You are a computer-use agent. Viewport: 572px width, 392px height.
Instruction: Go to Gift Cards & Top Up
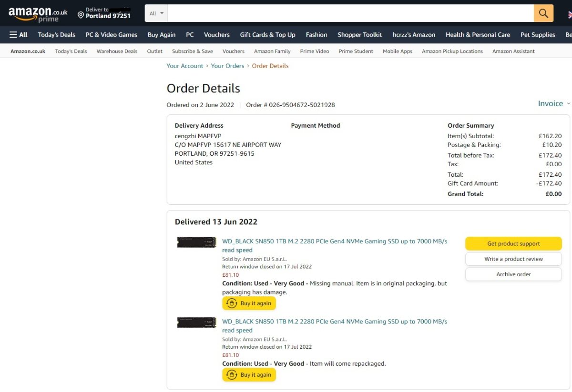pyautogui.click(x=267, y=35)
